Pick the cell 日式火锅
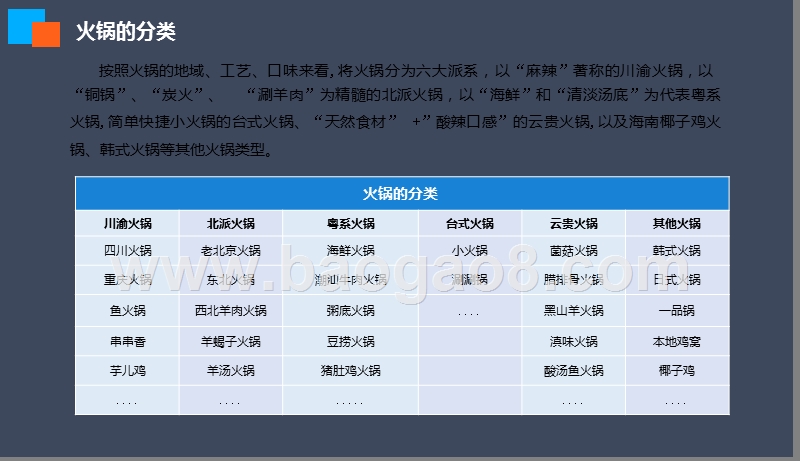This screenshot has height=461, width=800. pyautogui.click(x=677, y=279)
